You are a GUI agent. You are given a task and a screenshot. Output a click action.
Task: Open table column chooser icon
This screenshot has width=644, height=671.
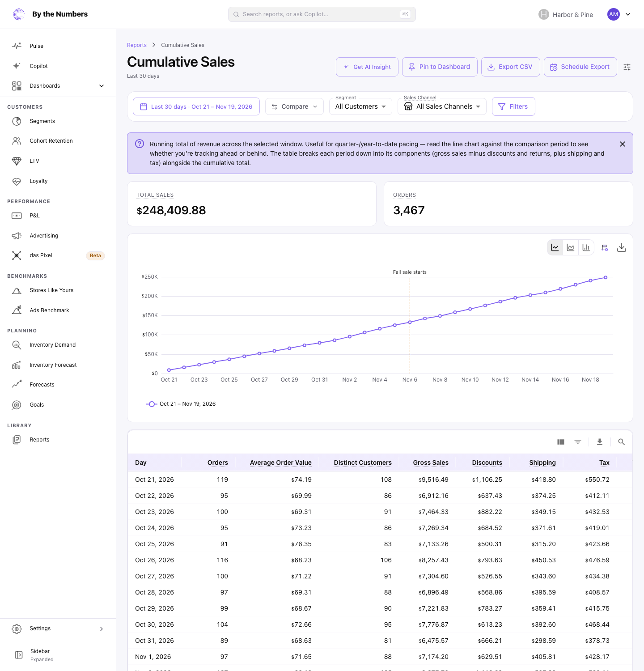pos(561,442)
